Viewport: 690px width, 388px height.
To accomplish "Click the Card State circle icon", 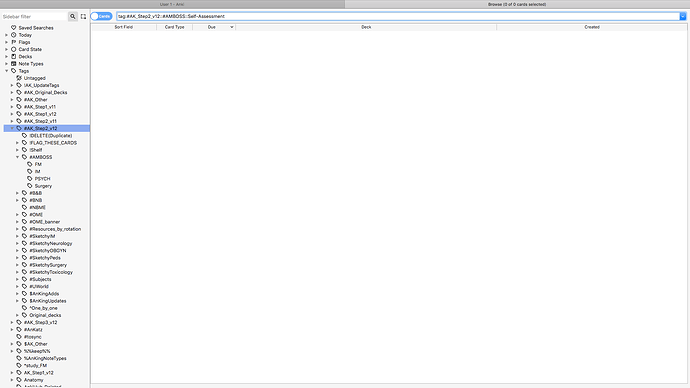I will point(14,49).
